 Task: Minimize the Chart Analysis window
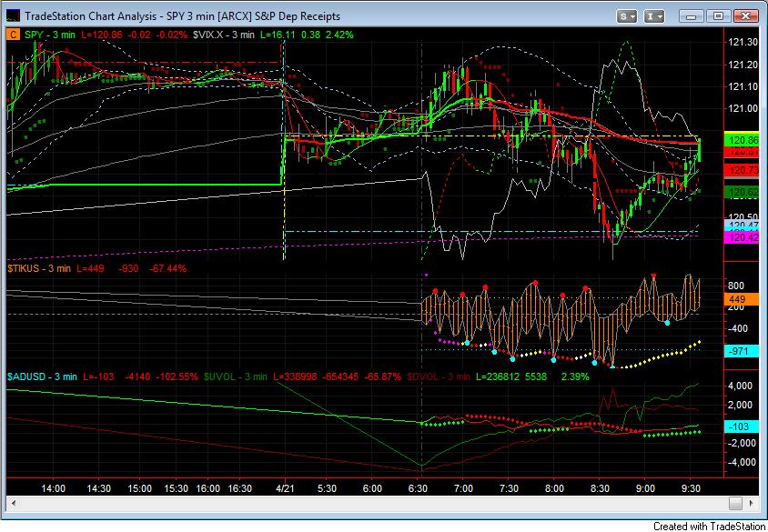coord(691,16)
